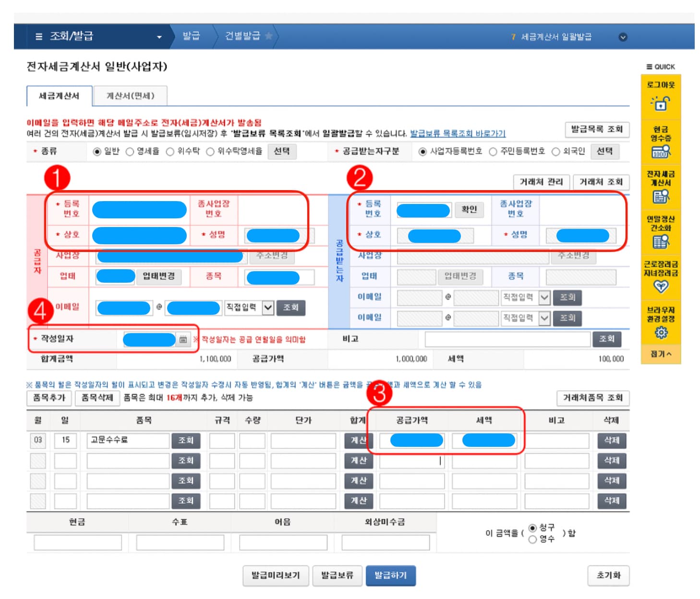Click the 외상미수금 amount input field
The height and width of the screenshot is (599, 700).
click(386, 543)
